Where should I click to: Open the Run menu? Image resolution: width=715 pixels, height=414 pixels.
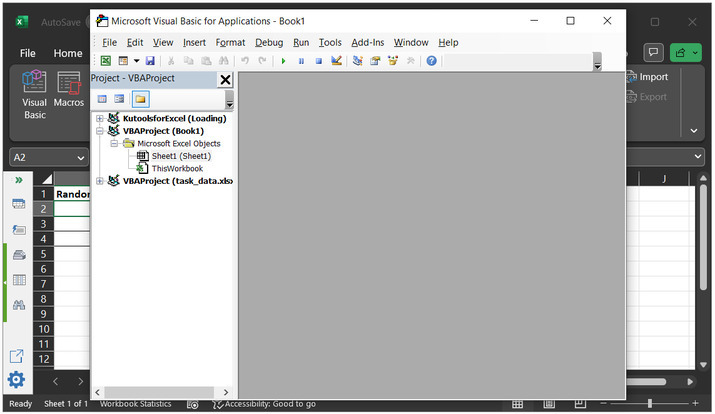pos(301,42)
